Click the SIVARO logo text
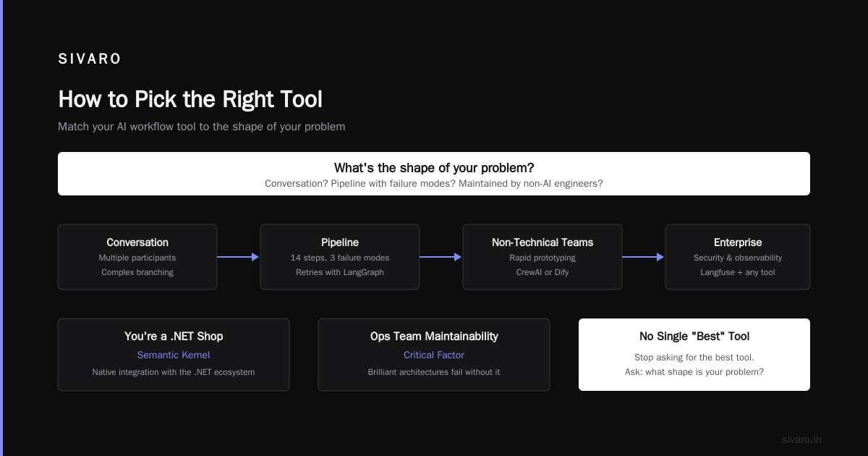 pos(90,59)
